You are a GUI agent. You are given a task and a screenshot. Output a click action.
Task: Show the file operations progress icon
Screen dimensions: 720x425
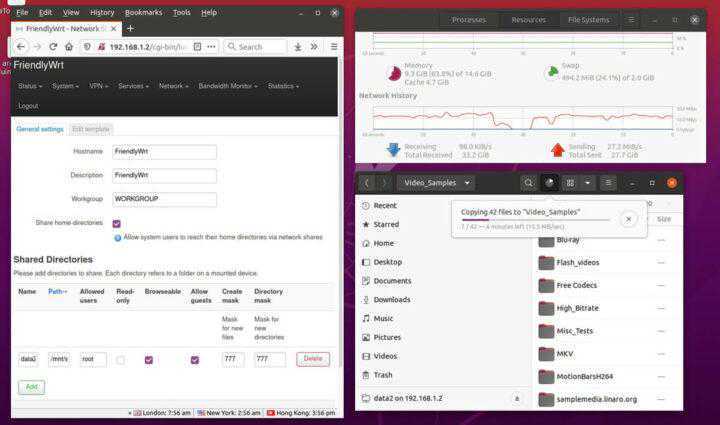point(549,183)
